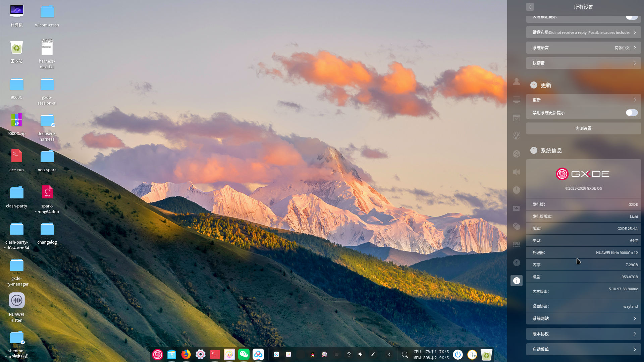
Task: Expand the 启动菜单 row
Action: tap(584, 349)
